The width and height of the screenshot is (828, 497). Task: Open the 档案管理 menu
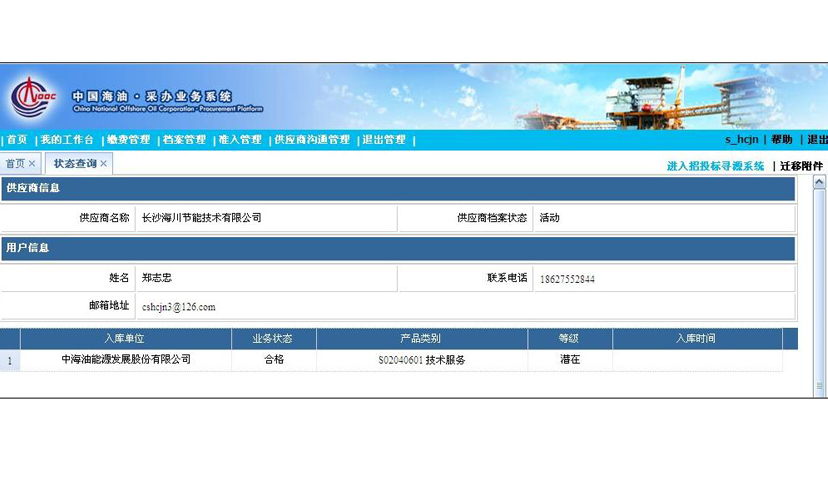[184, 140]
